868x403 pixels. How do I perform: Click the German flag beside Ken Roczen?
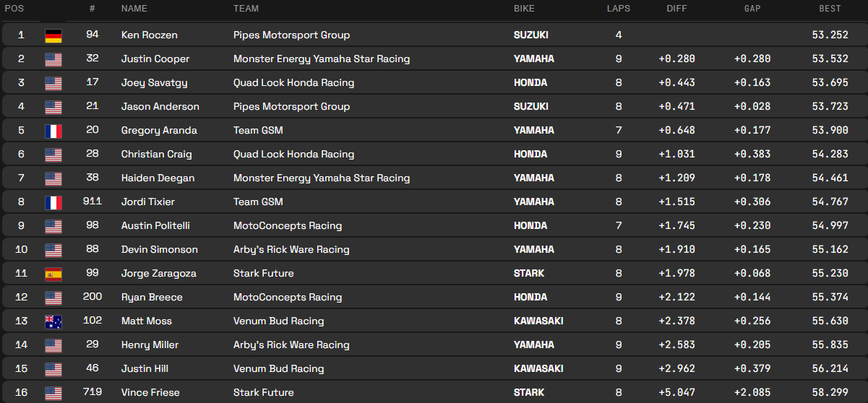click(53, 35)
